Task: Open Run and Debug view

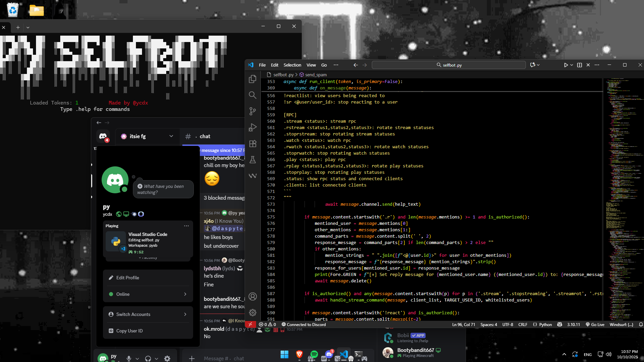Action: click(x=253, y=127)
